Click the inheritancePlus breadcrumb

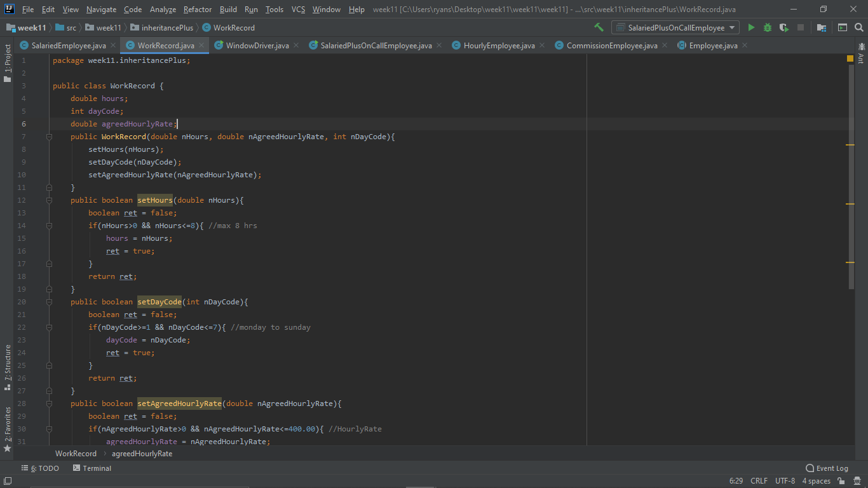click(x=168, y=27)
